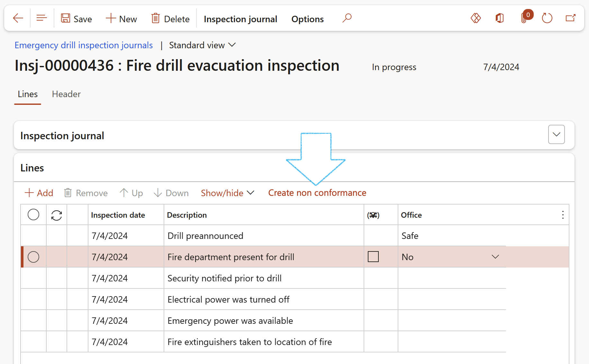
Task: Select the Fire department row circle
Action: tap(33, 257)
